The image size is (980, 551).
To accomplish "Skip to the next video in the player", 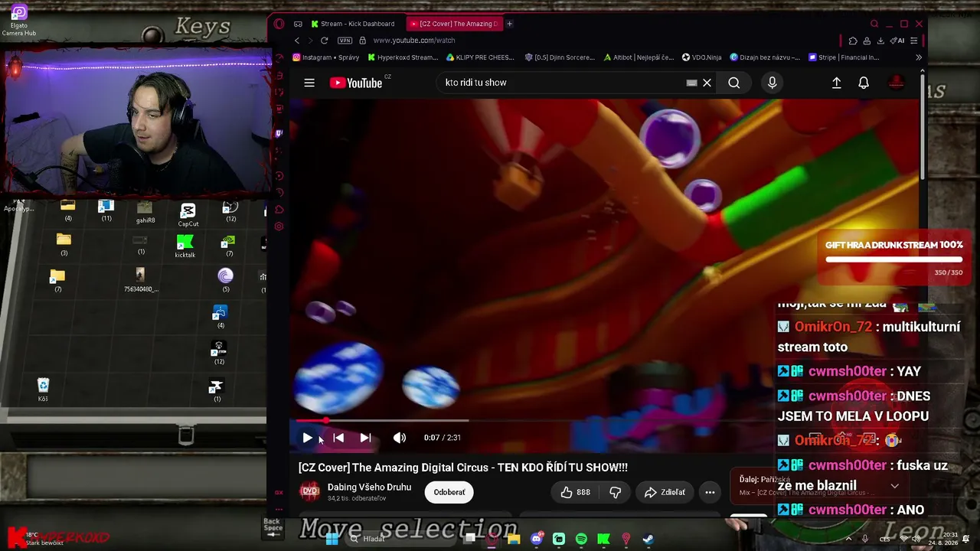I will coord(365,438).
